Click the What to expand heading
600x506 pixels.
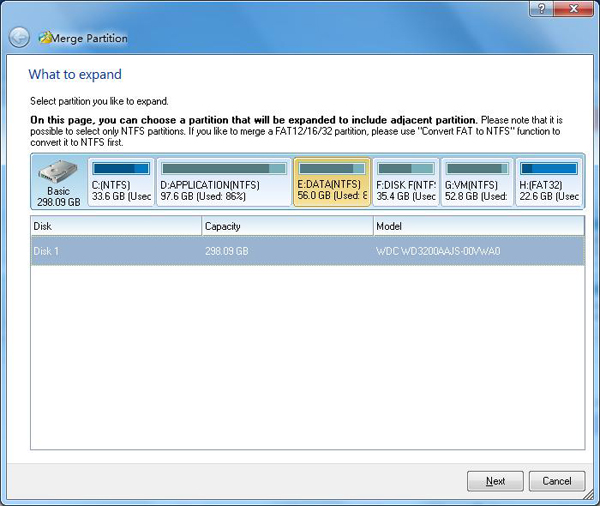coord(75,74)
